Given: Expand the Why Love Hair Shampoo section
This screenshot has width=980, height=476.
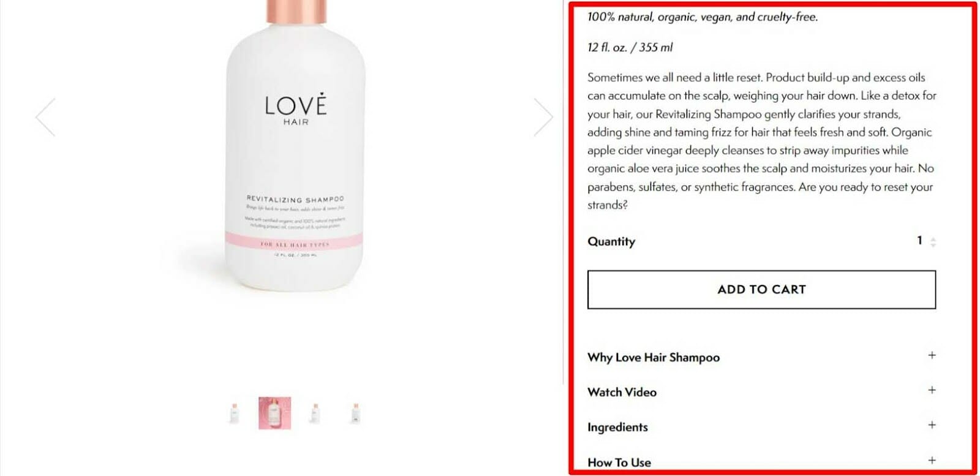Looking at the screenshot, I should click(x=761, y=357).
